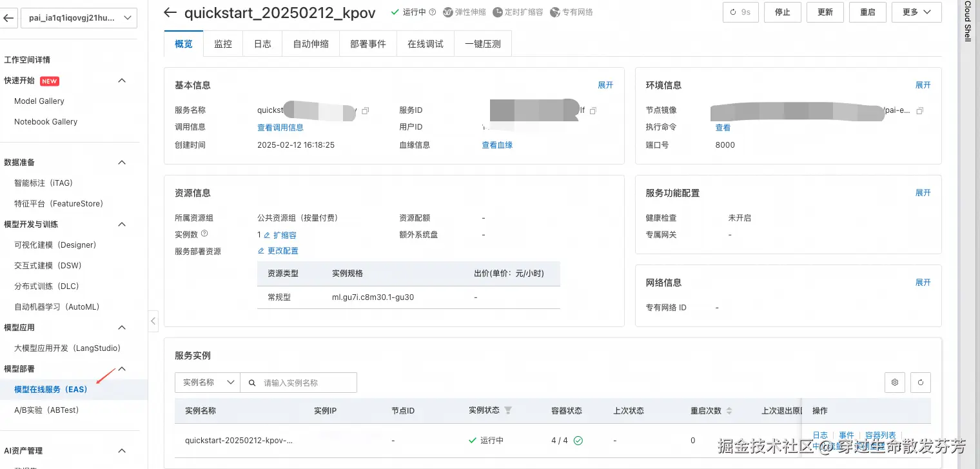Expand the 基本信息 panel via 展开
980x469 pixels.
[605, 85]
